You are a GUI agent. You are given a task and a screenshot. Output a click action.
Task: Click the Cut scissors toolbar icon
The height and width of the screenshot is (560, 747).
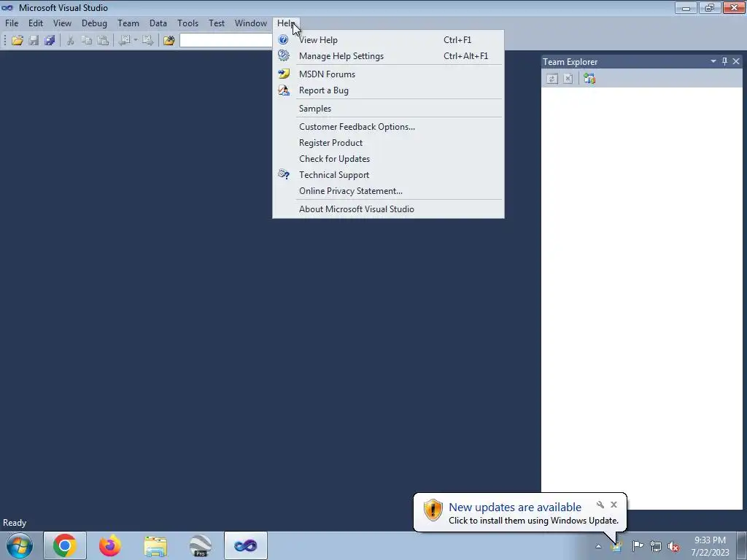click(x=70, y=41)
